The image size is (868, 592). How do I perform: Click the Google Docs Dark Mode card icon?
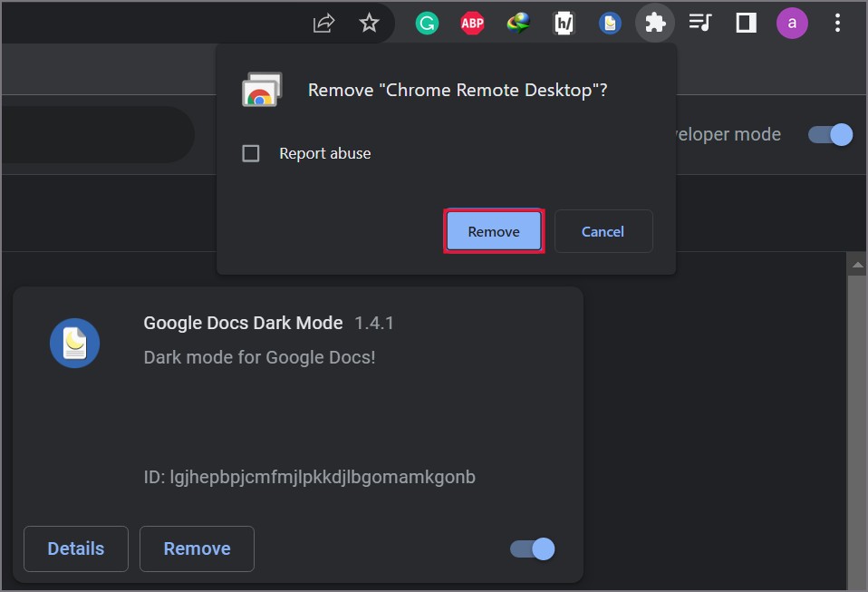[74, 343]
